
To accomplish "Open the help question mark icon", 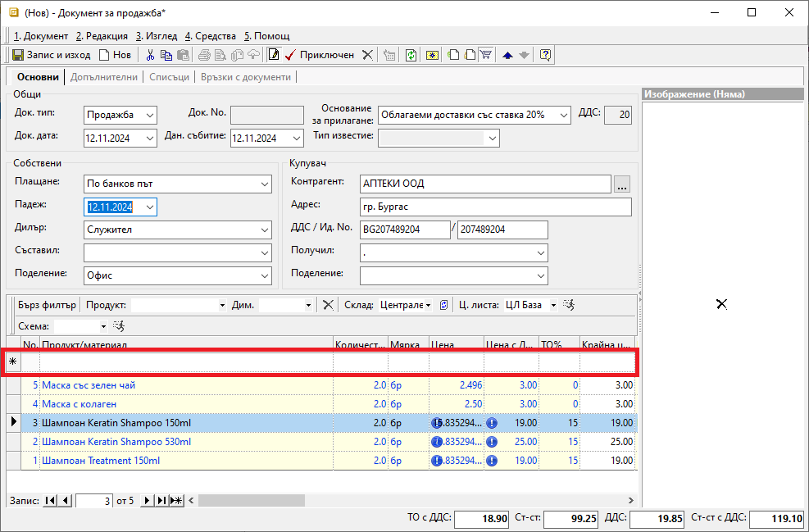I will coord(545,55).
